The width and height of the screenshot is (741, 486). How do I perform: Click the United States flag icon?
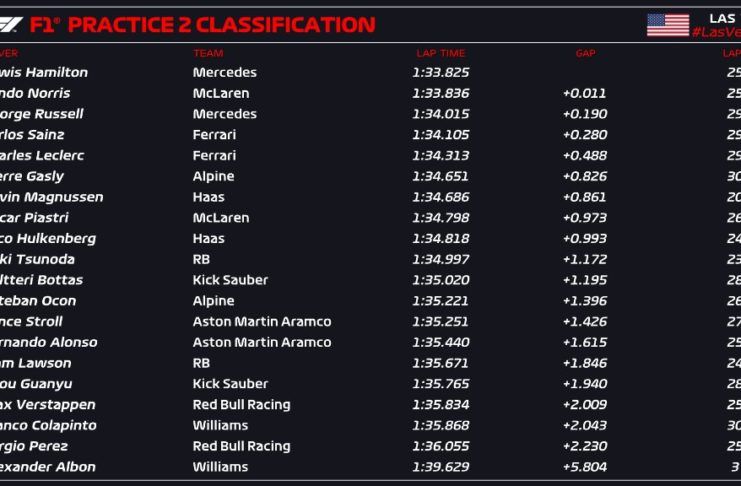coord(667,24)
